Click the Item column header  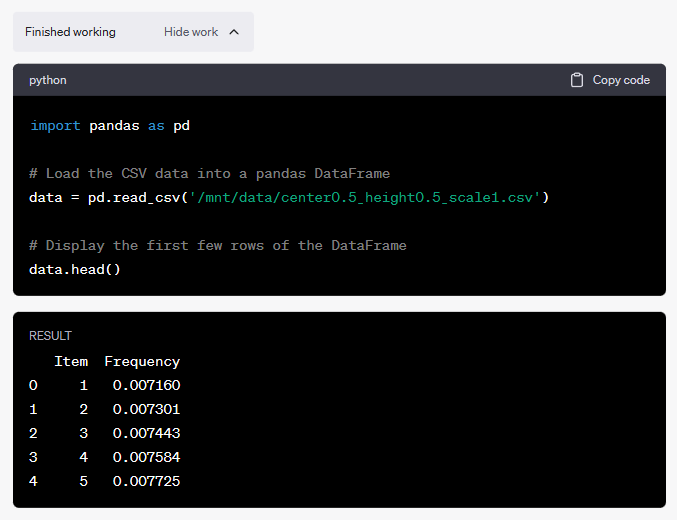[x=71, y=361]
